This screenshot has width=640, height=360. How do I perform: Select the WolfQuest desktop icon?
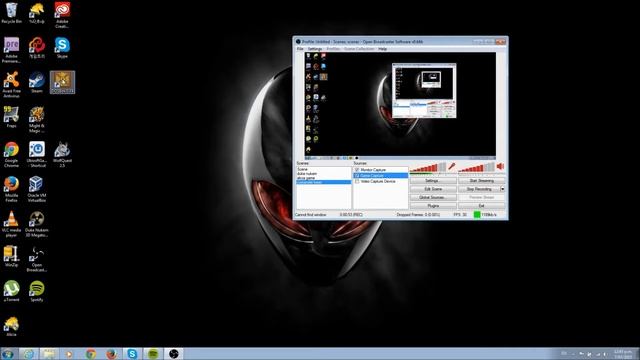62,154
